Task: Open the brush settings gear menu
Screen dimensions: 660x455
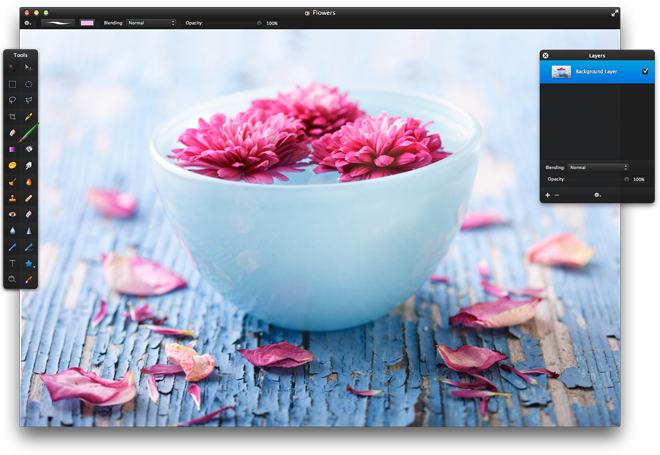Action: (x=29, y=22)
